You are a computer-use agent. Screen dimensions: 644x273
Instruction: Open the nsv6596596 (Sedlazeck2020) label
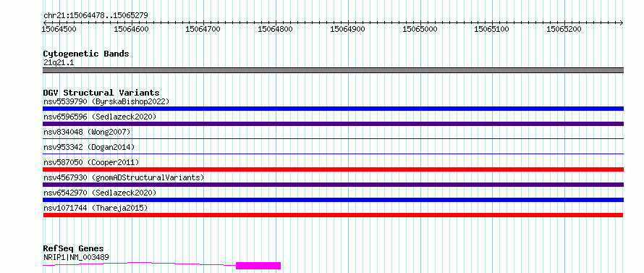(100, 117)
